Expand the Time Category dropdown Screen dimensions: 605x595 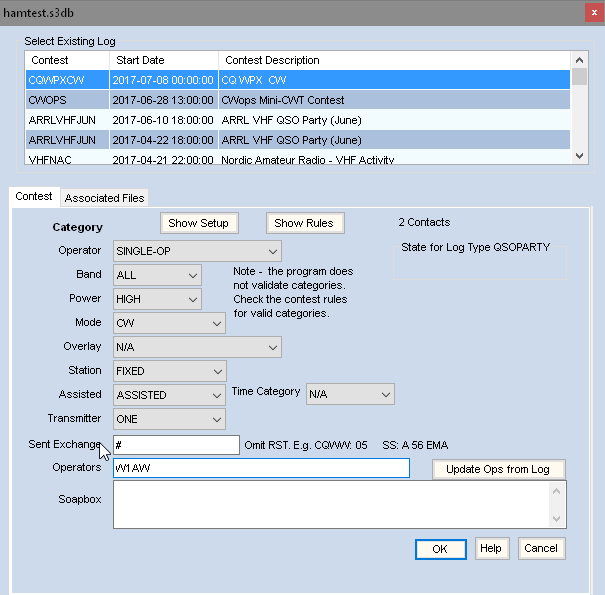[350, 394]
